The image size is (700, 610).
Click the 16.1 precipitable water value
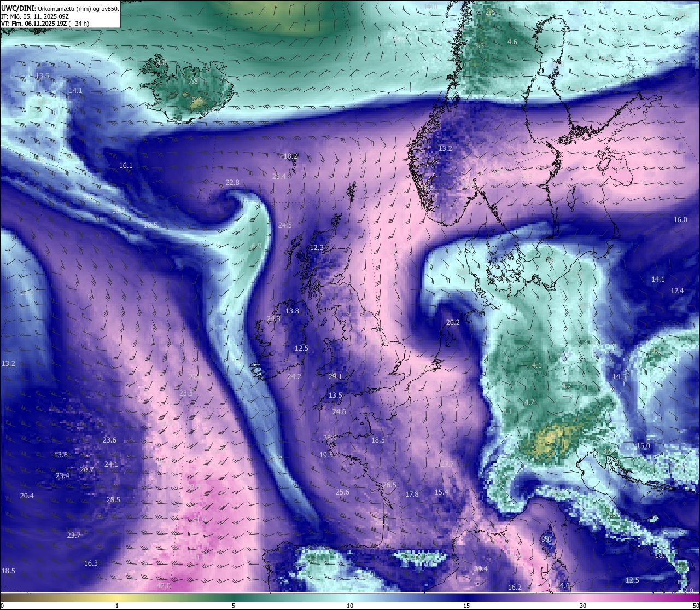[x=126, y=165]
